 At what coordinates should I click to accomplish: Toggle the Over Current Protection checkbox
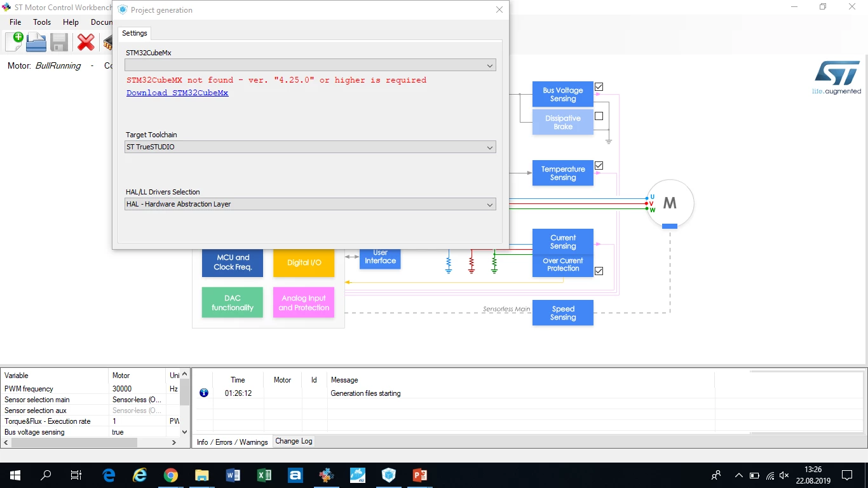tap(599, 271)
